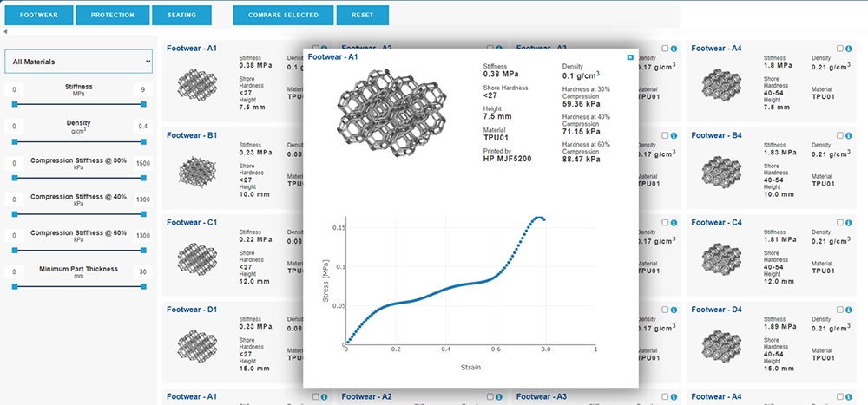Open the Footwear - D1 card title
Image resolution: width=868 pixels, height=405 pixels.
tap(192, 310)
